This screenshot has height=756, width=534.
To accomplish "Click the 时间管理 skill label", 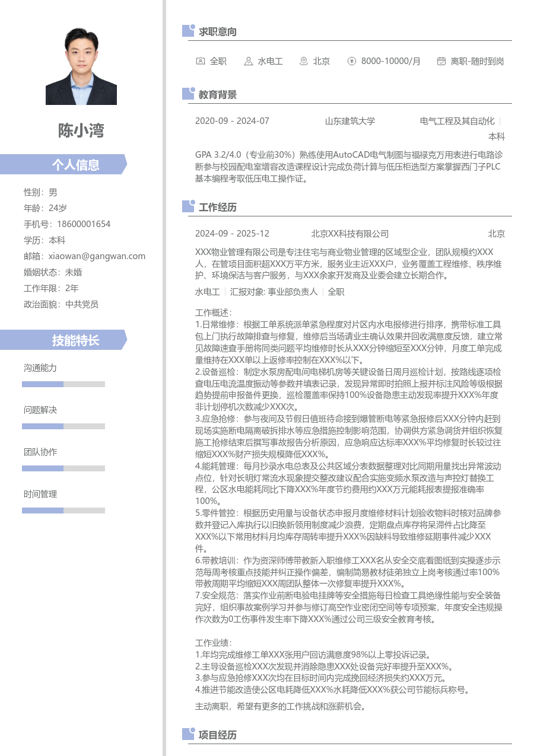I will (40, 494).
